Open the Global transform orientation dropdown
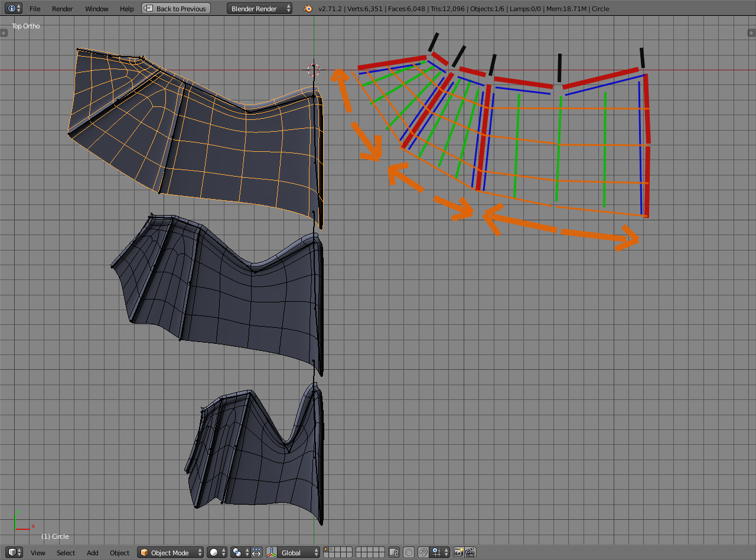 299,552
